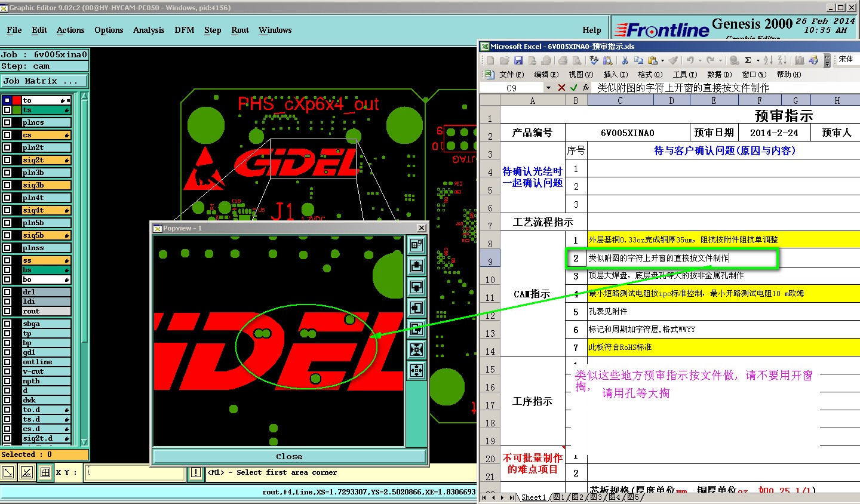
Task: Click the Popview downward-arrow tray icon
Action: click(416, 287)
